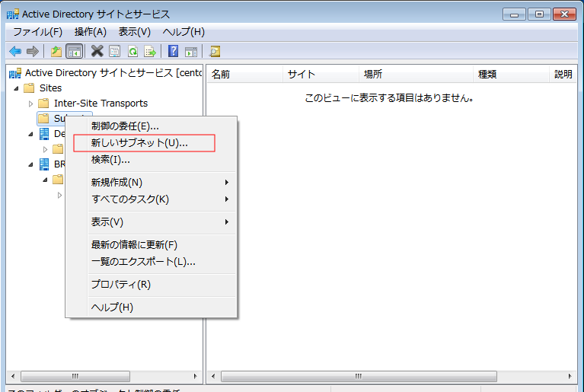Open the ヘルプ(H) menu in menu bar
This screenshot has height=392, width=584.
click(x=183, y=32)
